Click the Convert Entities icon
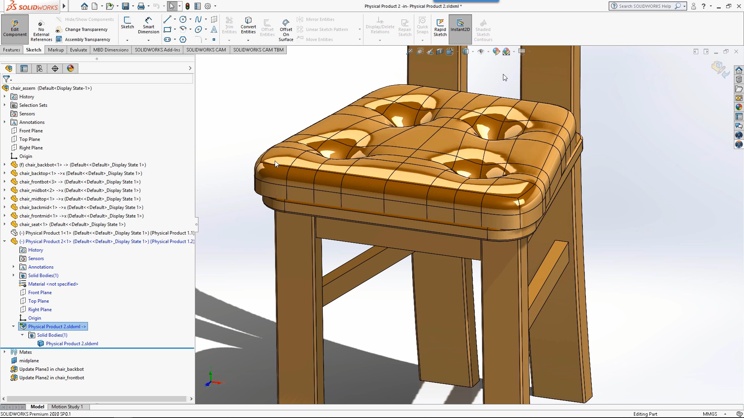 click(x=248, y=25)
